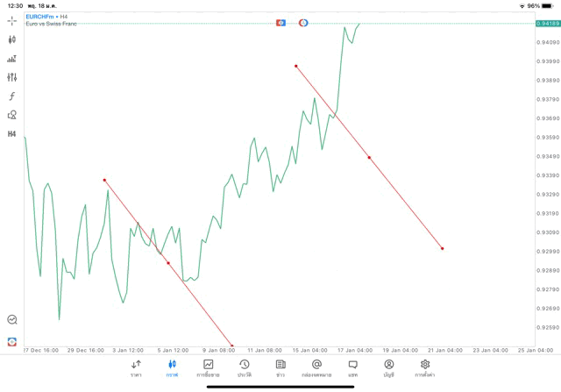
Task: Tap the circular chart icon at bottom-left
Action: (x=12, y=320)
